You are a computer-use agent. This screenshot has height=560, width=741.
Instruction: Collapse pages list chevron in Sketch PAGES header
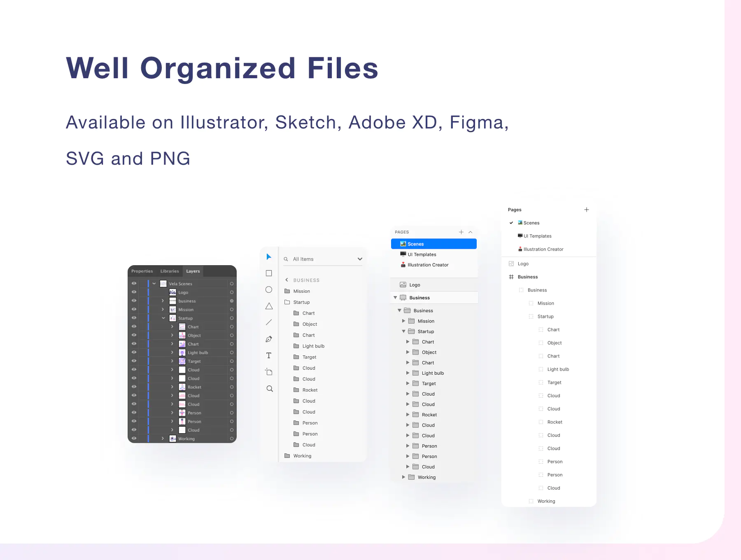click(470, 232)
